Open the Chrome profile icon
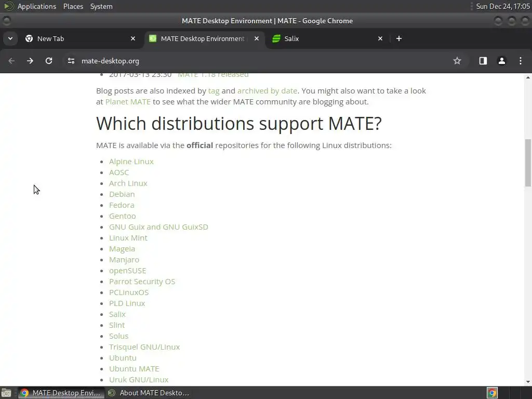Screen dimensions: 532x399 [501, 61]
